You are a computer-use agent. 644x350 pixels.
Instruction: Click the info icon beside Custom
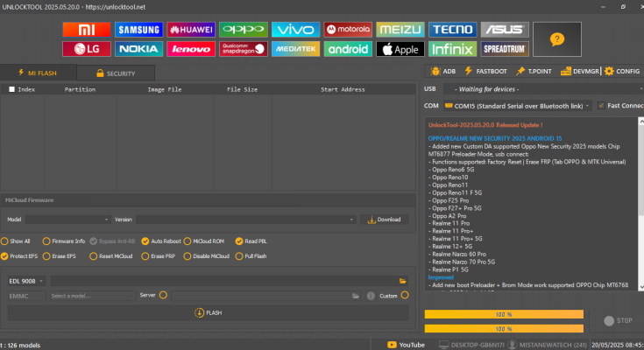coord(371,296)
